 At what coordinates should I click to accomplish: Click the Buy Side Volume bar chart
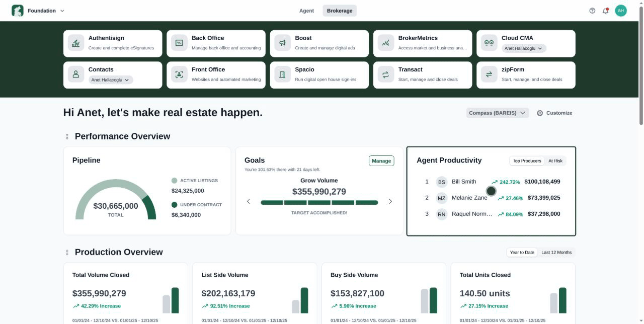click(x=429, y=300)
